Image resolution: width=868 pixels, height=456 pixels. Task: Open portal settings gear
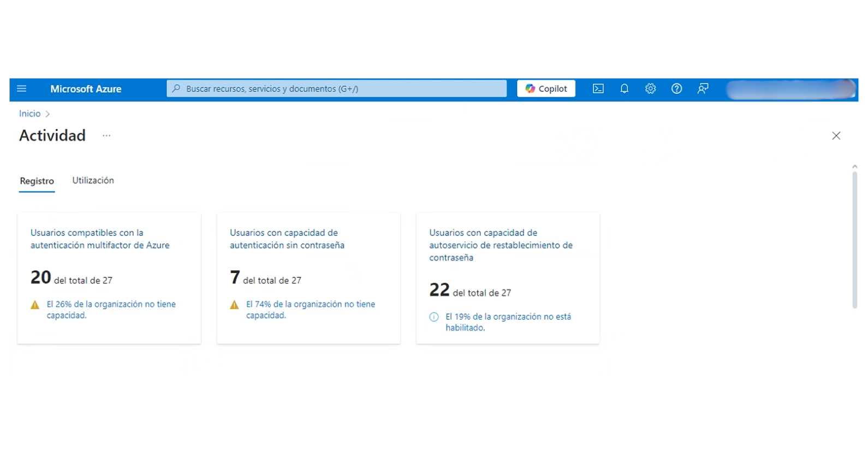[x=650, y=88]
